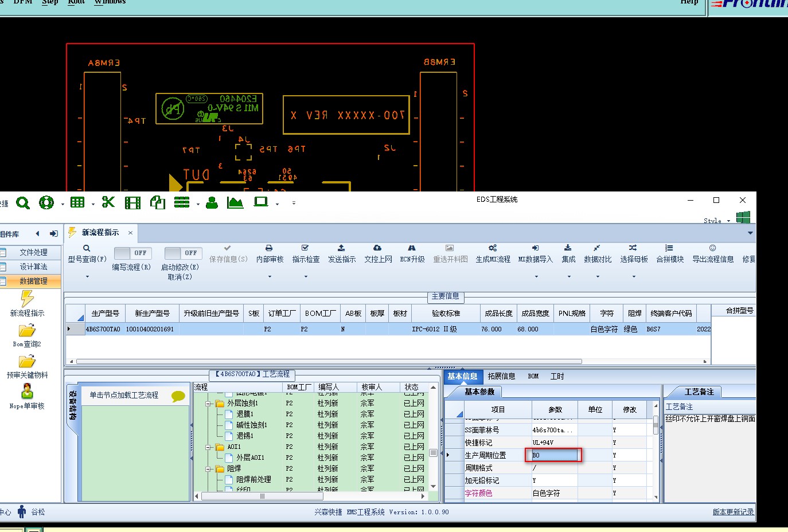Open 版本更新记录 link
Image resolution: width=788 pixels, height=532 pixels.
pyautogui.click(x=733, y=512)
